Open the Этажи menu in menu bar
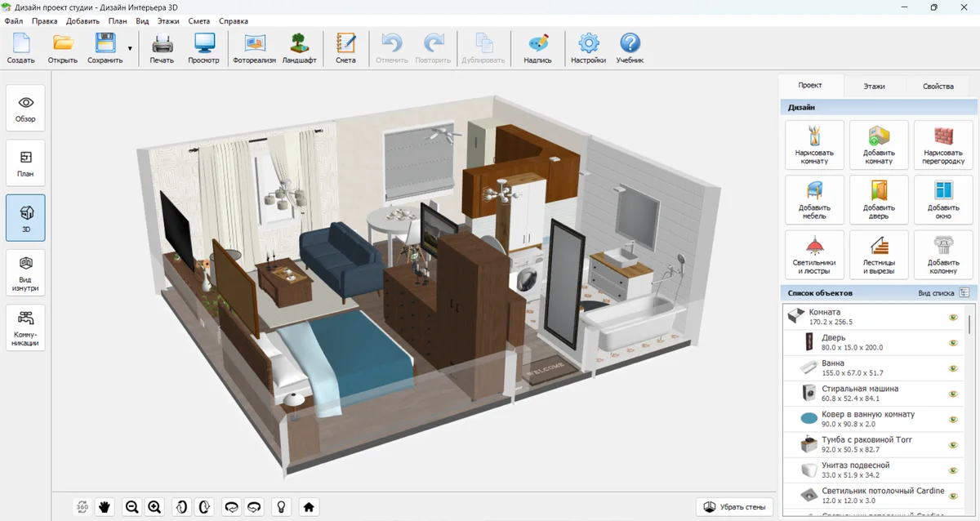This screenshot has width=980, height=521. click(x=169, y=20)
